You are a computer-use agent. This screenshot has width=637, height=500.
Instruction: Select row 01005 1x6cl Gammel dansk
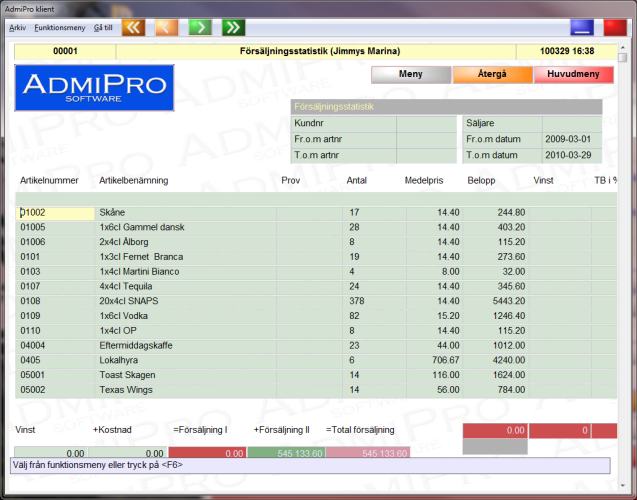click(x=316, y=227)
